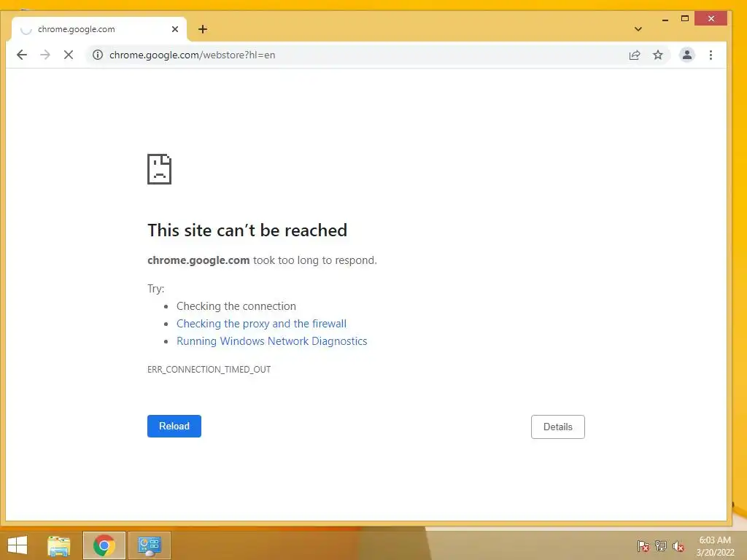Switch to Chrome in the taskbar
The image size is (747, 560).
pyautogui.click(x=104, y=545)
